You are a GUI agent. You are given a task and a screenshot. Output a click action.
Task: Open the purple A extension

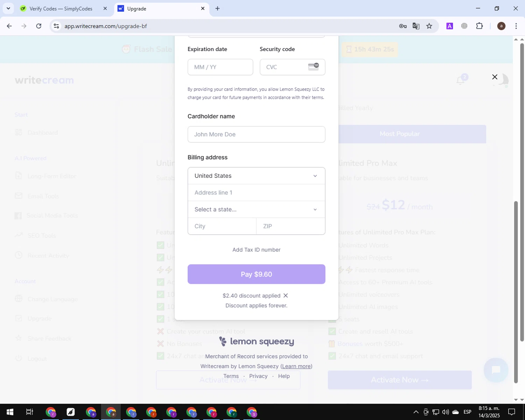(450, 26)
